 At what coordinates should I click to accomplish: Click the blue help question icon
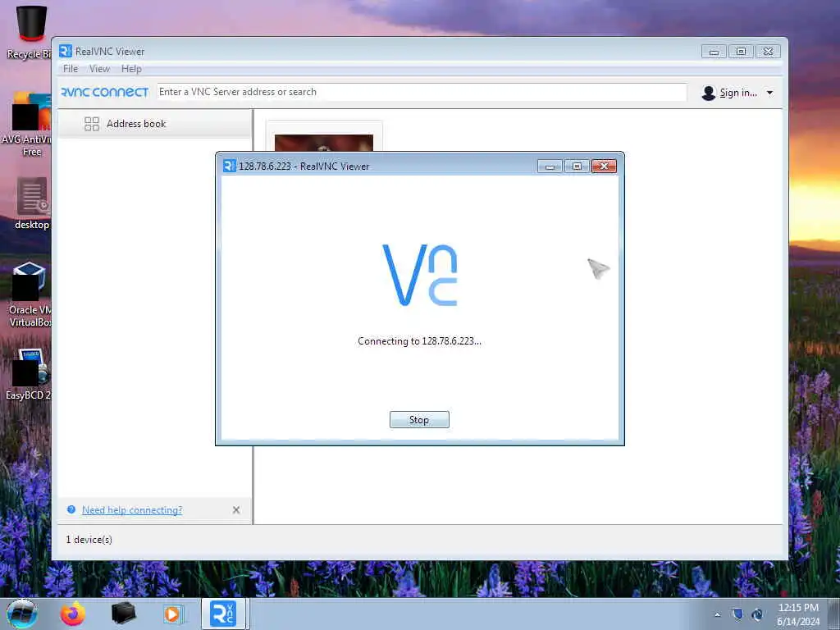(71, 509)
